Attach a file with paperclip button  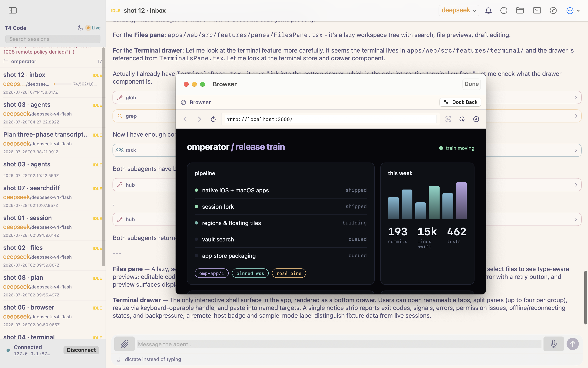124,344
